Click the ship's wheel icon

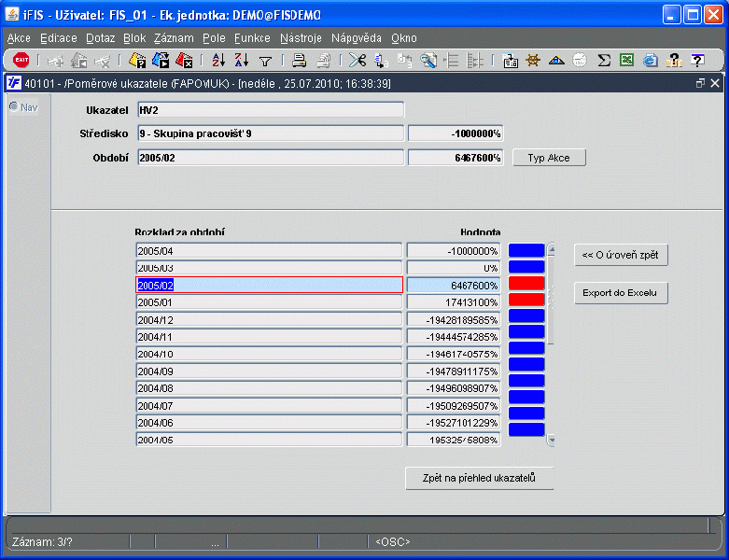(533, 60)
